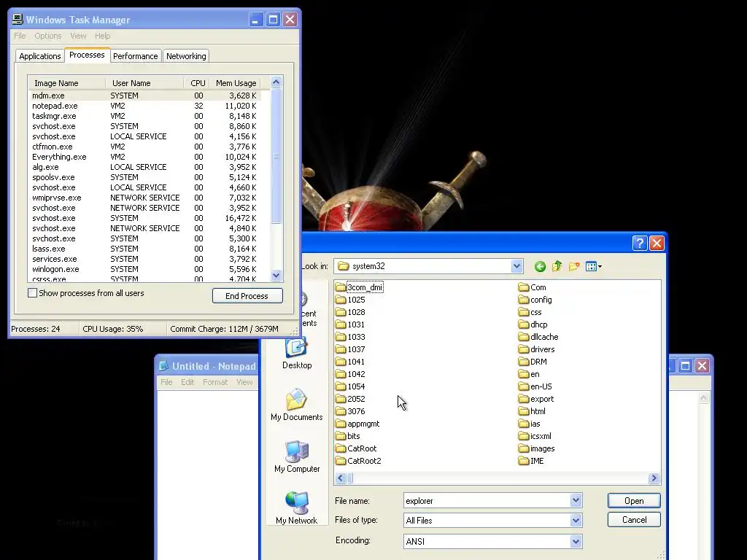The image size is (747, 560).
Task: Select the Com folder
Action: pos(532,287)
